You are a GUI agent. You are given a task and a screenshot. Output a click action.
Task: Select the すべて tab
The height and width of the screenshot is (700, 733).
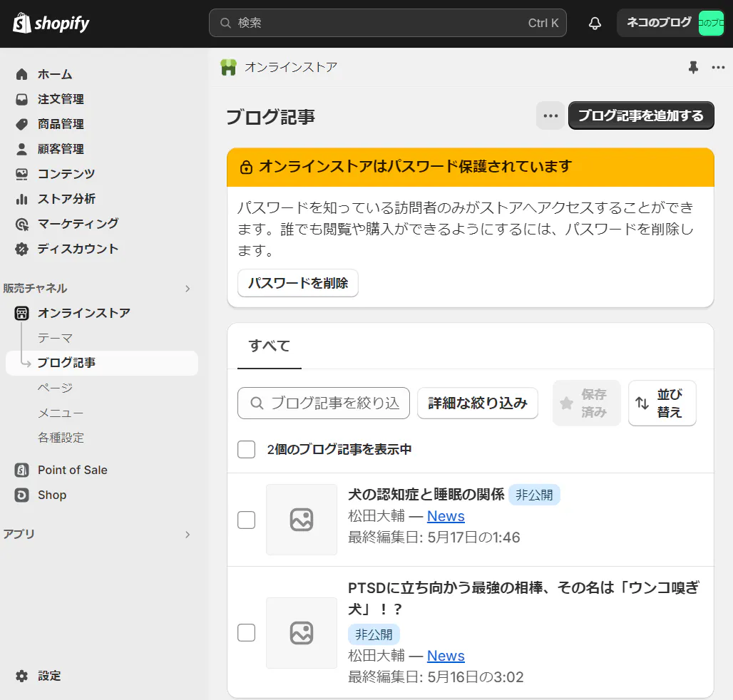pyautogui.click(x=269, y=346)
